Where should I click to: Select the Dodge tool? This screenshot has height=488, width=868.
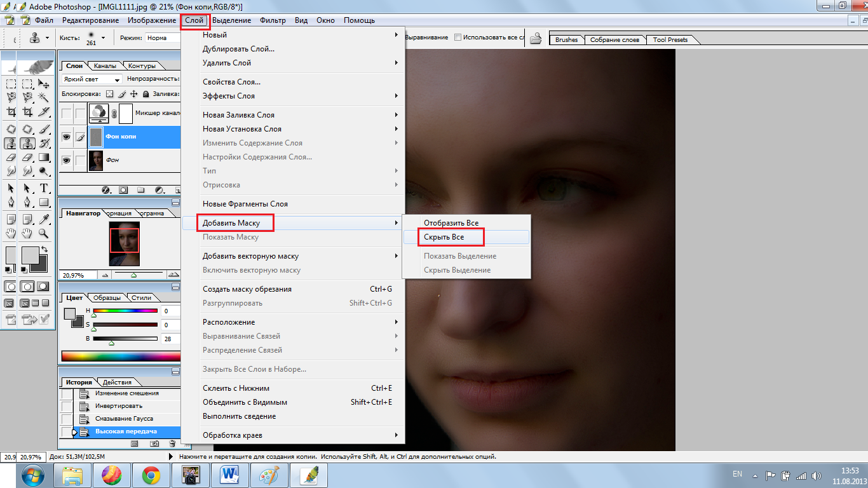tap(44, 172)
